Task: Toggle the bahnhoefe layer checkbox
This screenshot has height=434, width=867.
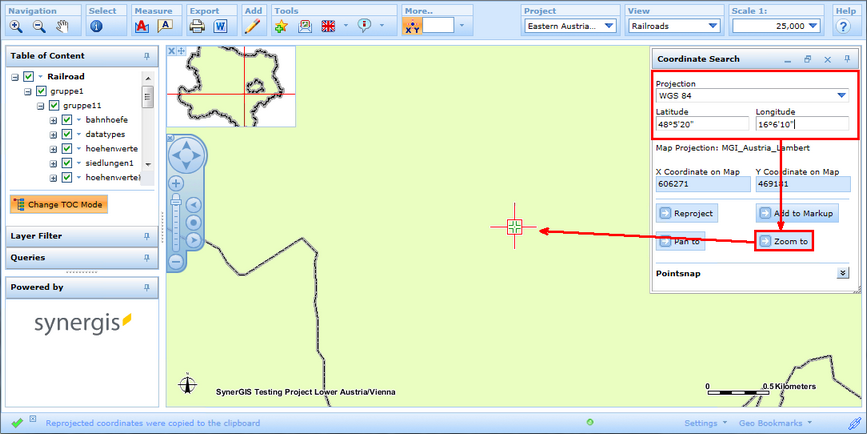Action: [67, 120]
